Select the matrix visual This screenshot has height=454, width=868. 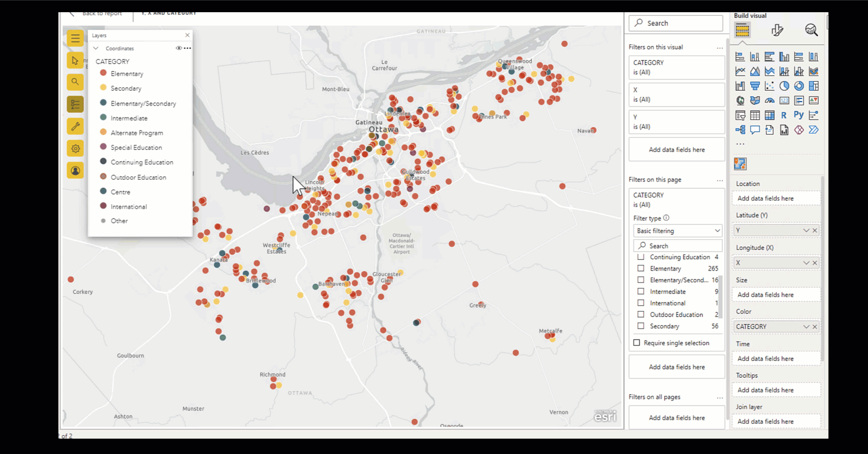coord(769,115)
